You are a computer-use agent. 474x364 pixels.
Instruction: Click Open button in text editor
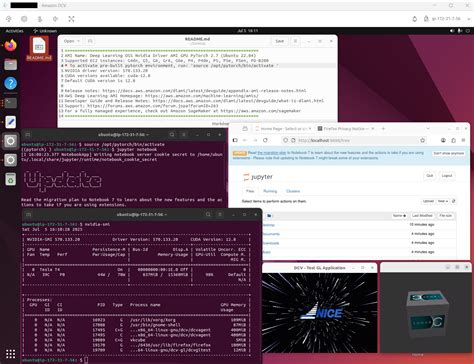(69, 41)
